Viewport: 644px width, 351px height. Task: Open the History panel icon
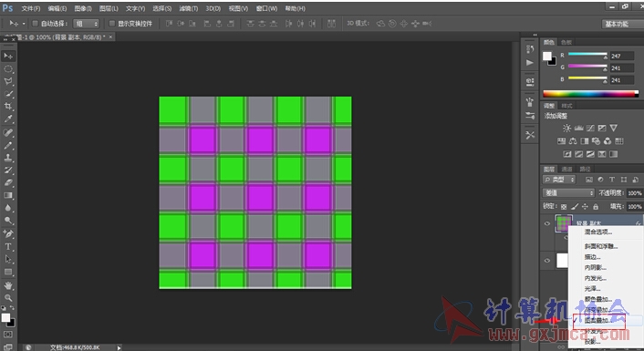click(x=530, y=49)
